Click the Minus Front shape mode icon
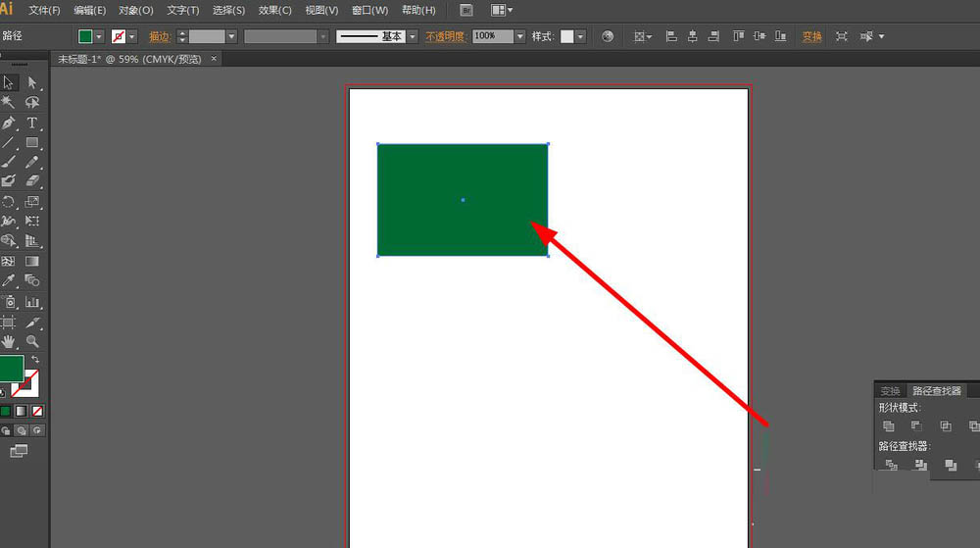This screenshot has height=548, width=980. pos(916,426)
